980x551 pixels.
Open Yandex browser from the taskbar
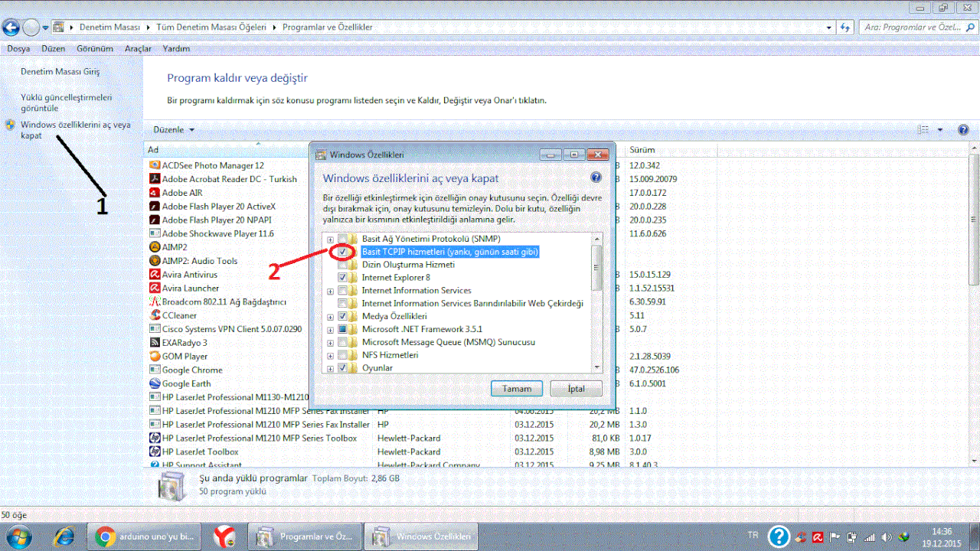[224, 536]
